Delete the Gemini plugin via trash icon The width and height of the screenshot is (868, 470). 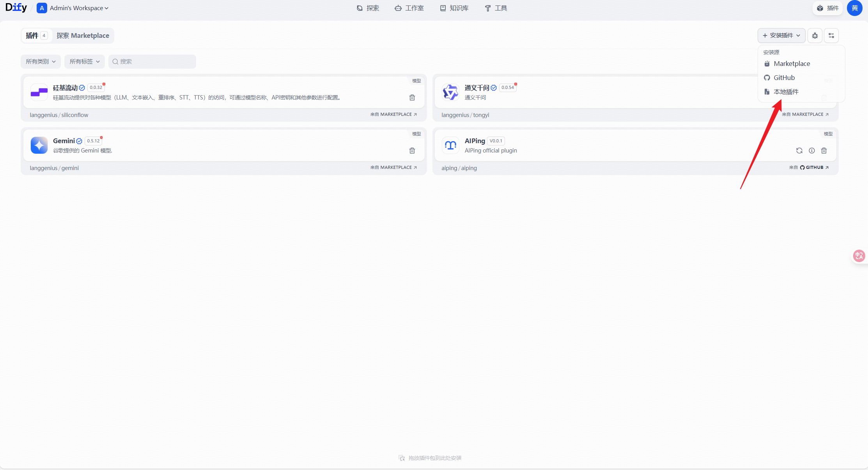click(x=412, y=151)
